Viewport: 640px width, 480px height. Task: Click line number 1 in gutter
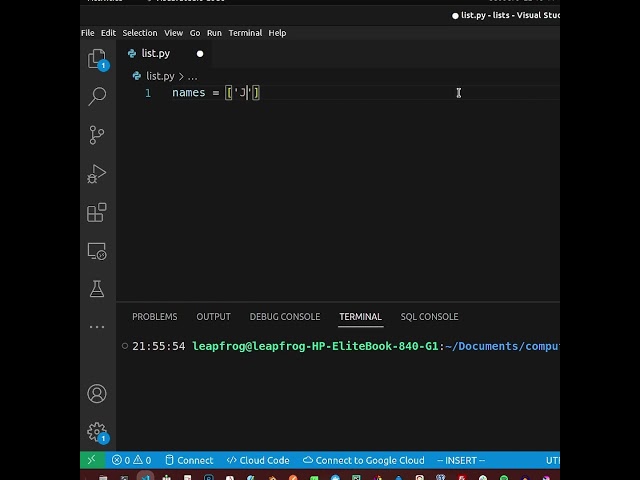[x=148, y=93]
